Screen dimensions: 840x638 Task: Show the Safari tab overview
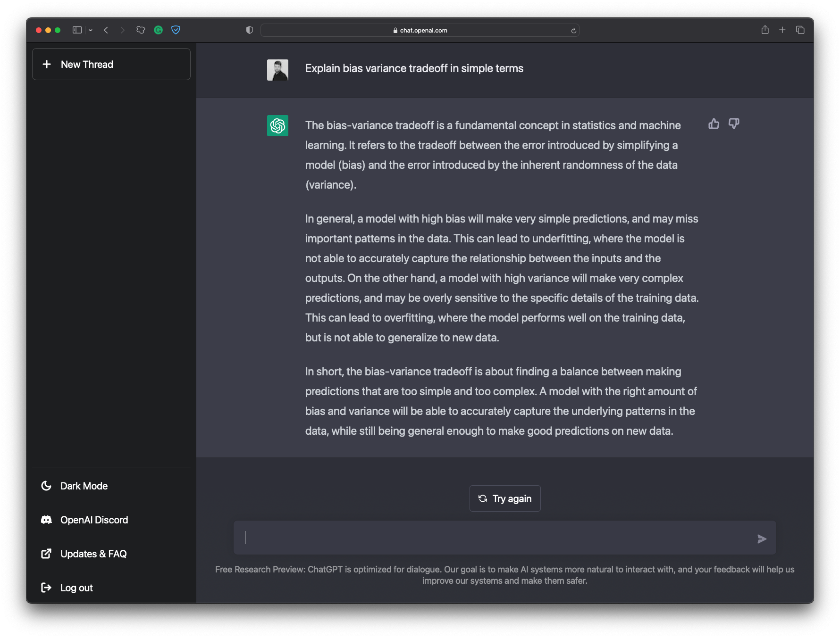point(800,30)
